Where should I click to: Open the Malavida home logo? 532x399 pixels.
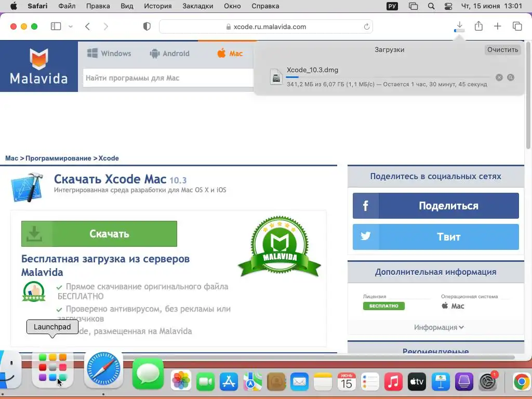(x=38, y=66)
